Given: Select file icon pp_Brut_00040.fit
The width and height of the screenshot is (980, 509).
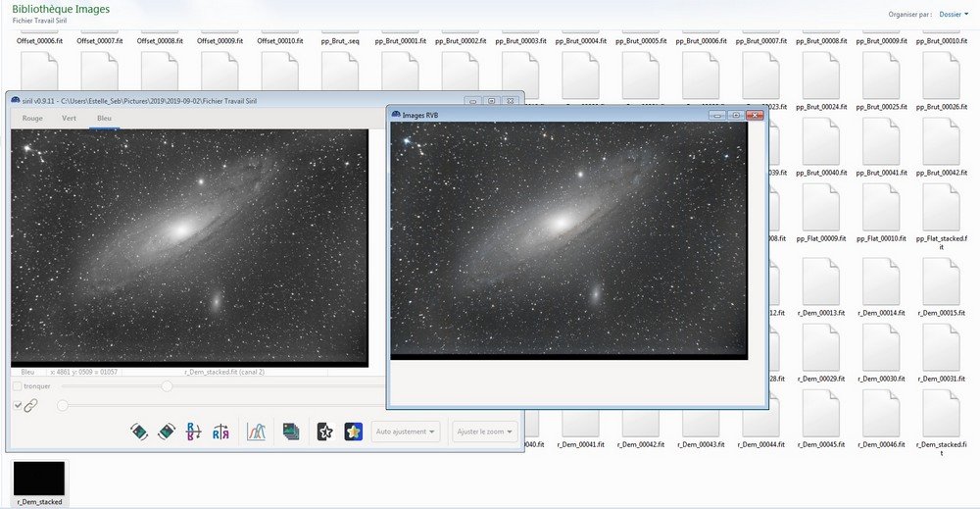Looking at the screenshot, I should point(821,141).
